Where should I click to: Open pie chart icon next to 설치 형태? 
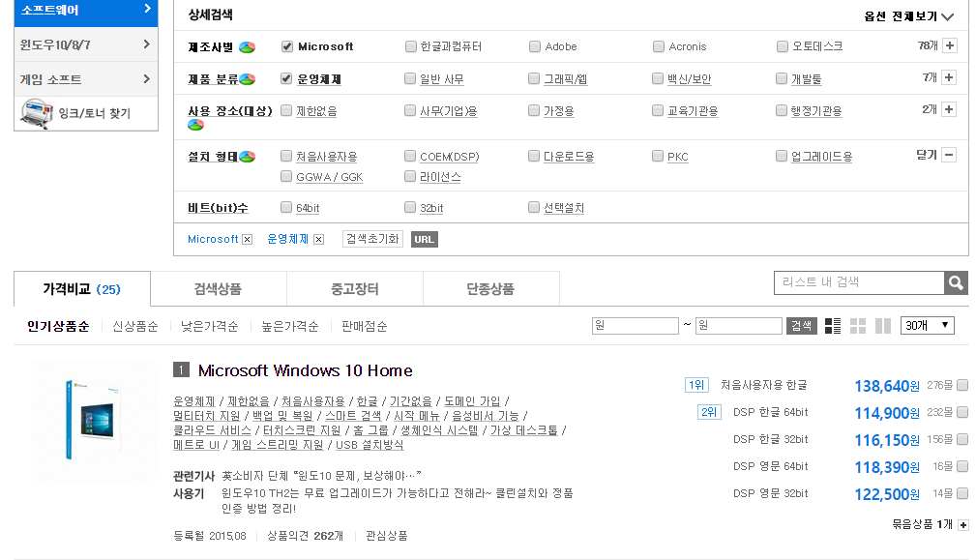(247, 156)
